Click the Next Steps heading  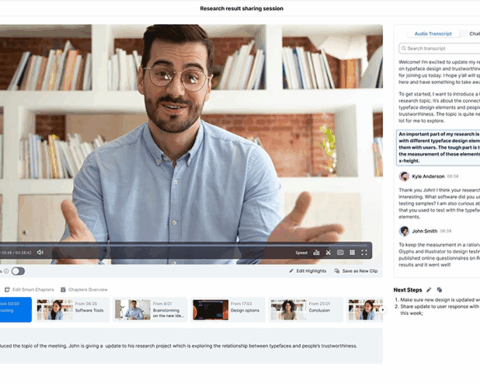pyautogui.click(x=407, y=290)
